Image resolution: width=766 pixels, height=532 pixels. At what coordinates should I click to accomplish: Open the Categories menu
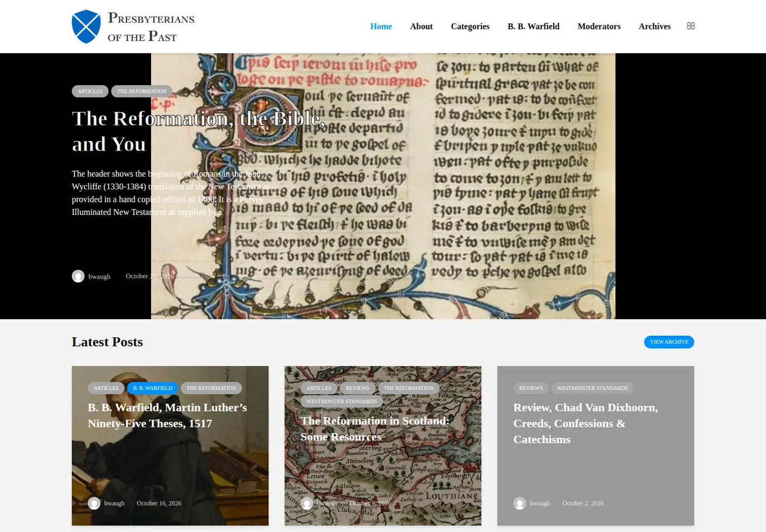[x=470, y=26]
